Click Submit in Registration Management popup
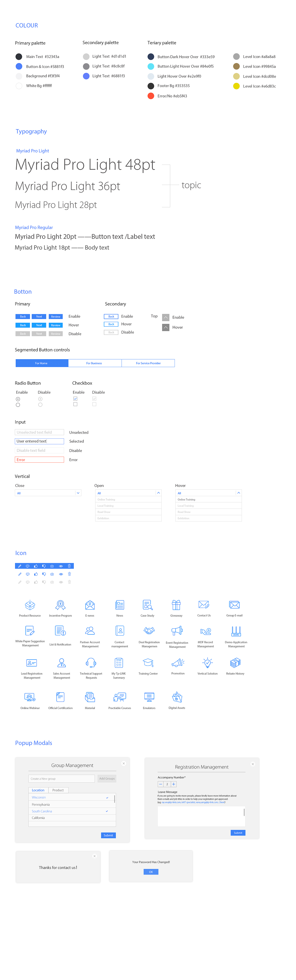 [238, 833]
